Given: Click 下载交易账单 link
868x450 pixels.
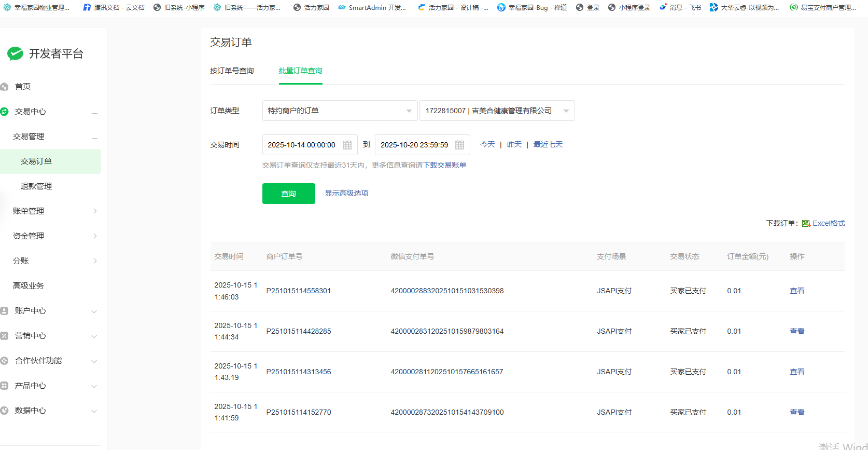Looking at the screenshot, I should [445, 165].
